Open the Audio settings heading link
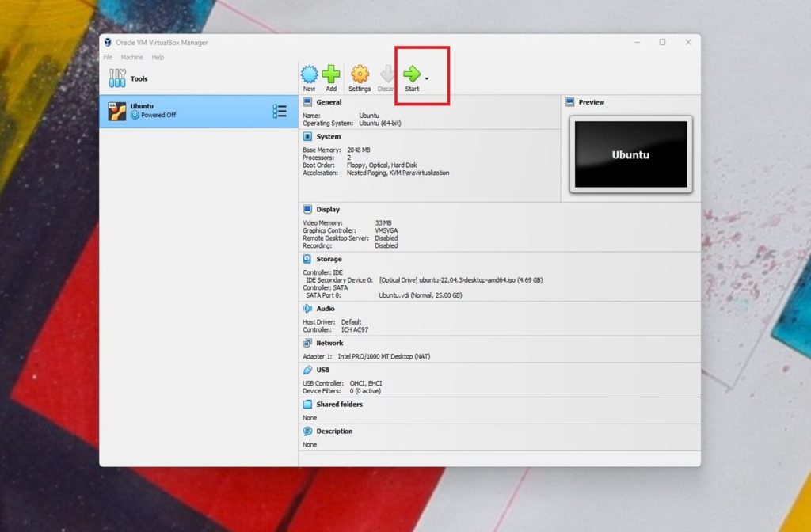The width and height of the screenshot is (811, 532). (x=326, y=309)
